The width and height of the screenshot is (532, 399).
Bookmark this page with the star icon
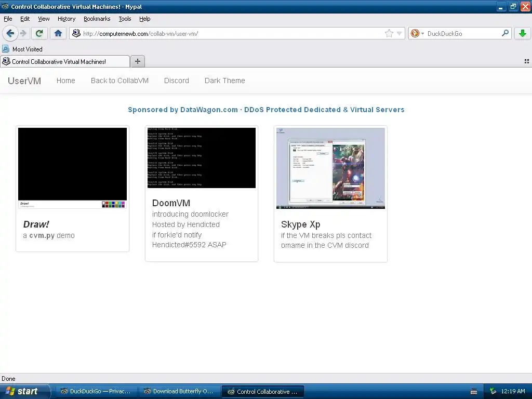[389, 33]
